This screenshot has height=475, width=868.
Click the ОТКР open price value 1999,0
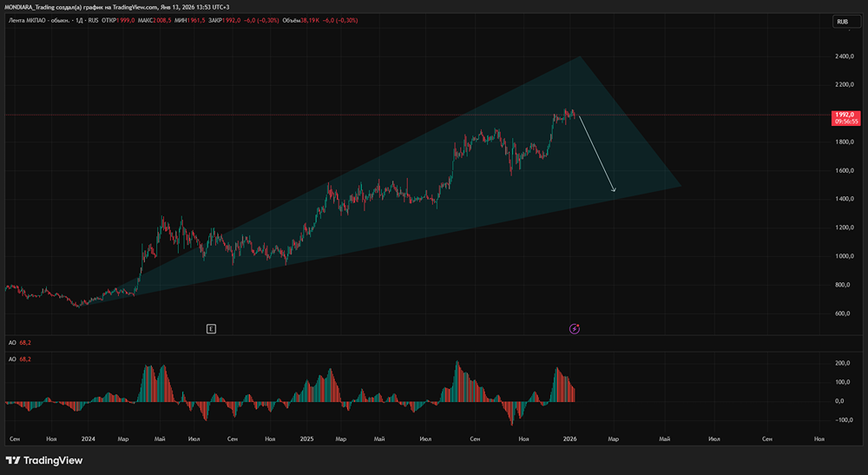pos(126,21)
